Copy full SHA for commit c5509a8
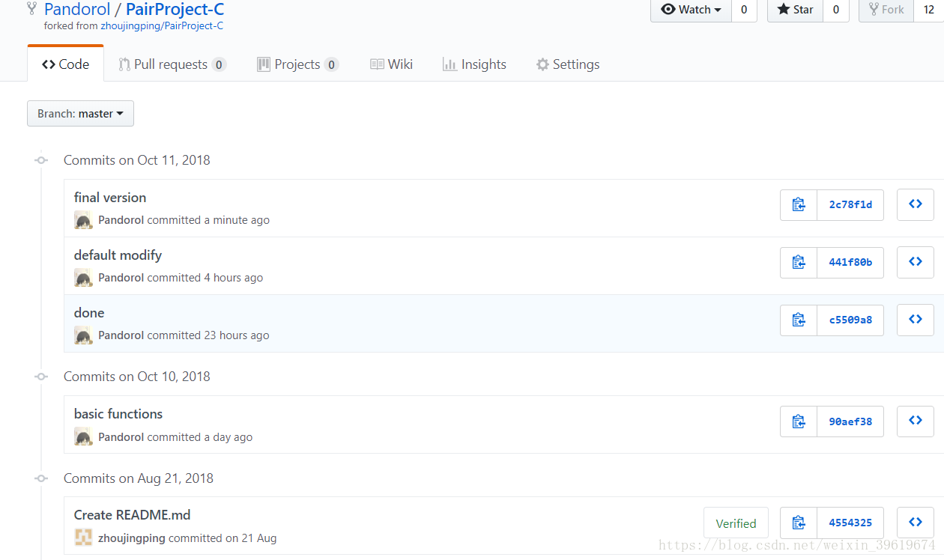This screenshot has height=560, width=944. tap(799, 320)
